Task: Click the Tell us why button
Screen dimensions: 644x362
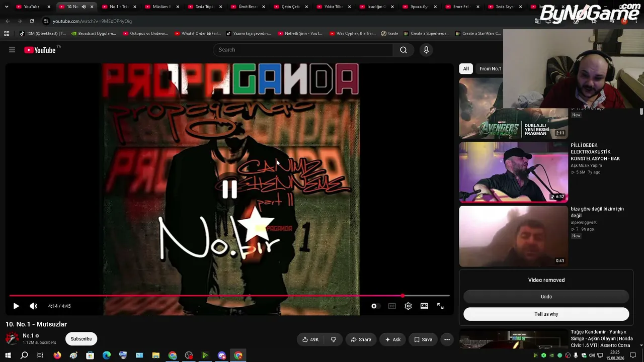Action: pyautogui.click(x=546, y=314)
